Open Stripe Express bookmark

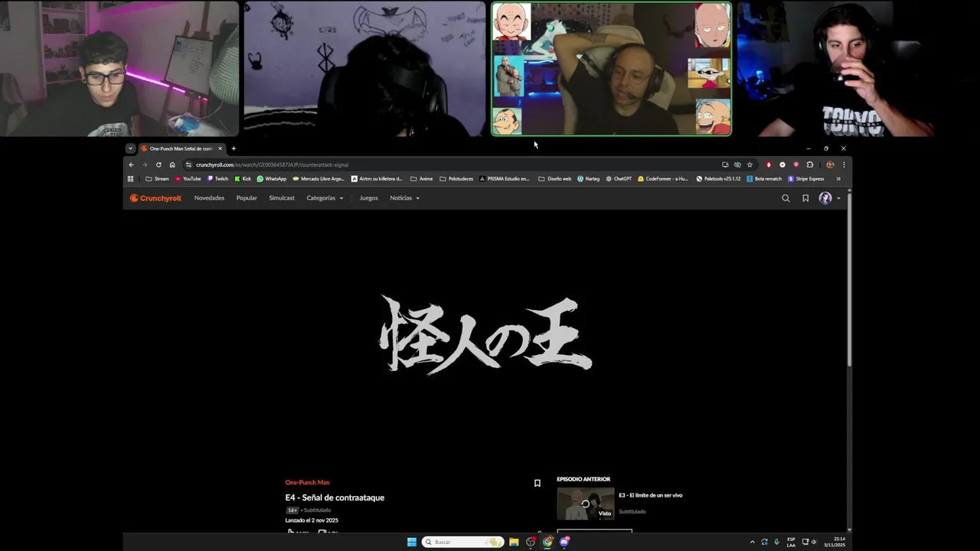pos(806,179)
